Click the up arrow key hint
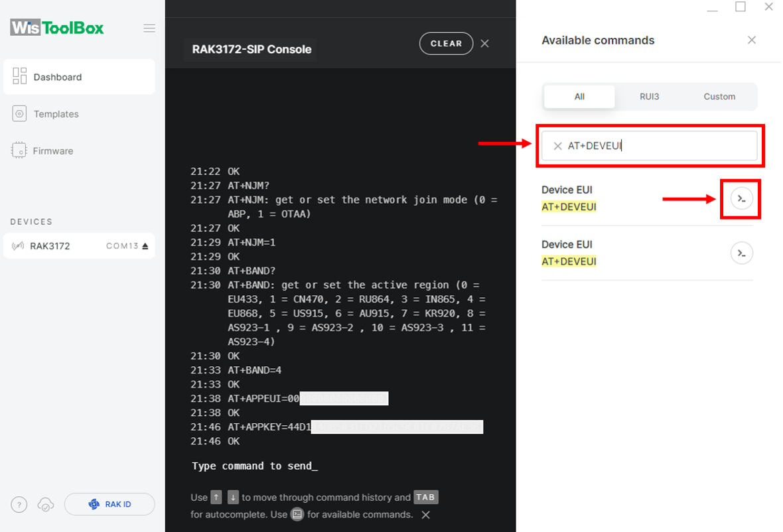The height and width of the screenshot is (532, 783). coord(216,497)
